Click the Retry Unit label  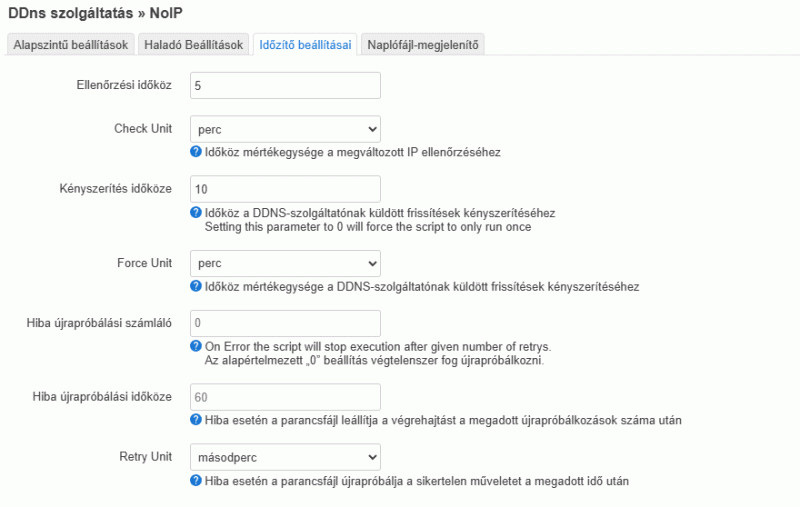click(x=145, y=457)
